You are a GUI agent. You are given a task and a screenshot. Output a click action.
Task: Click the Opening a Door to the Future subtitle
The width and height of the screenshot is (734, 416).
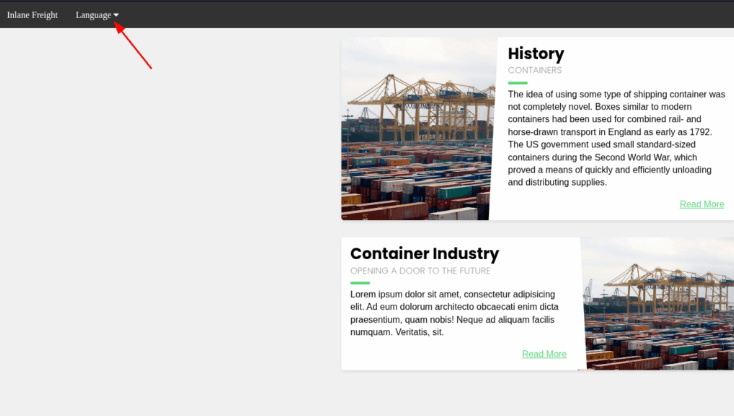tap(420, 271)
